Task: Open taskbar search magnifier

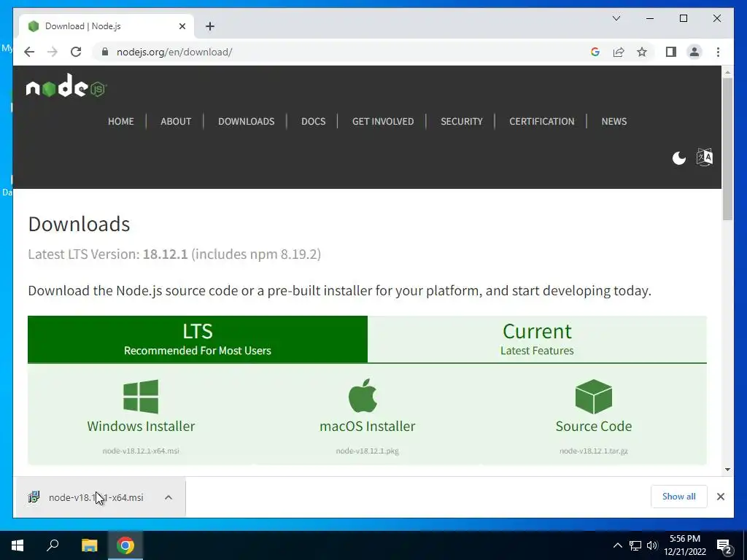Action: (53, 545)
